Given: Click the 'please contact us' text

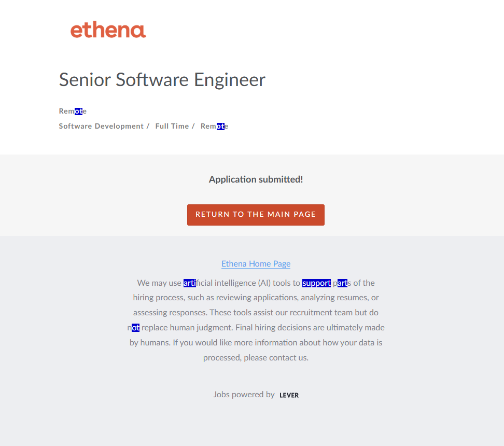Looking at the screenshot, I should click(x=276, y=358).
